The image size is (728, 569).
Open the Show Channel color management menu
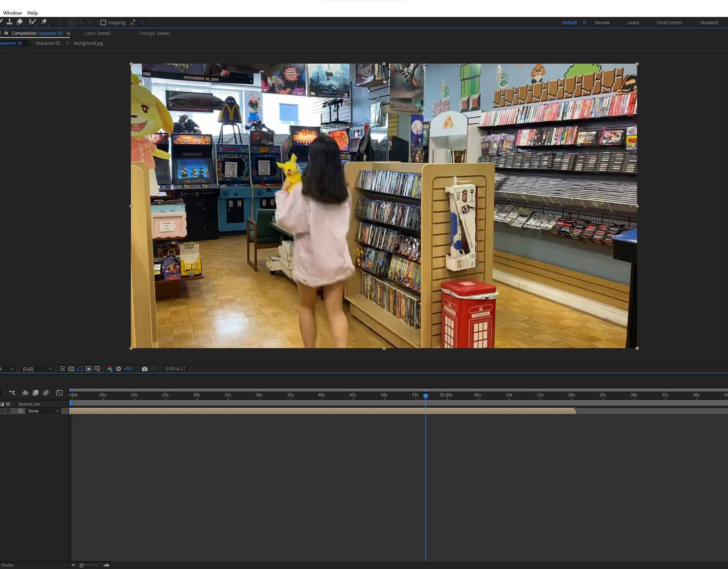click(110, 369)
